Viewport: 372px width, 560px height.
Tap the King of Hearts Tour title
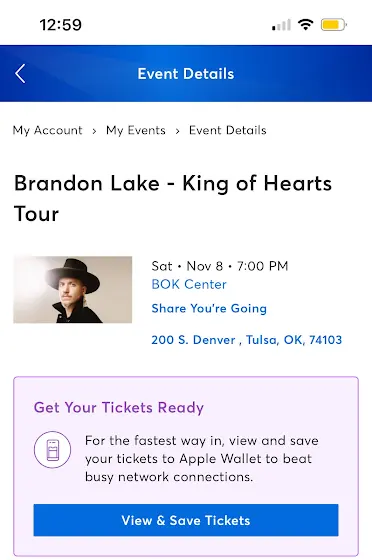[x=173, y=199]
